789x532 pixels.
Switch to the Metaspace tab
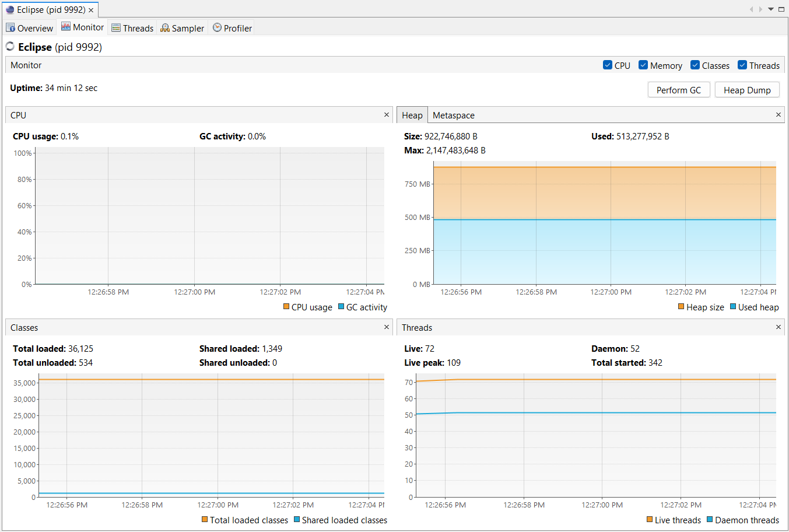(x=453, y=116)
